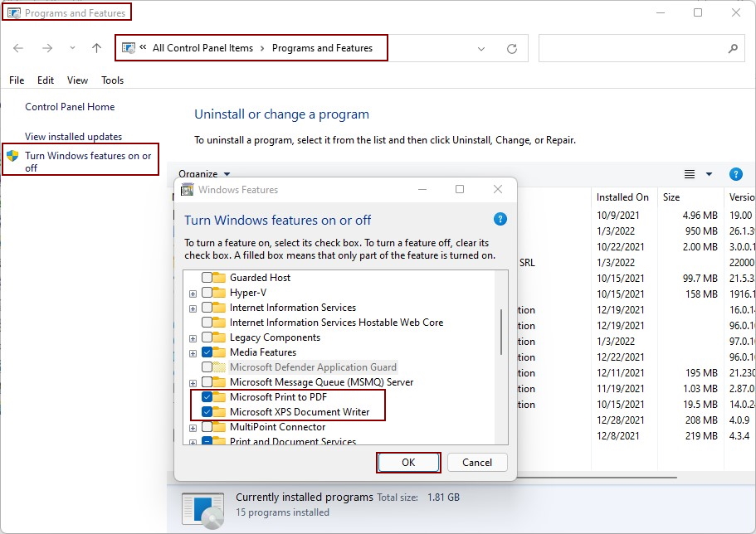756x534 pixels.
Task: Select Microsoft Defender Application Guard row
Action: click(313, 367)
